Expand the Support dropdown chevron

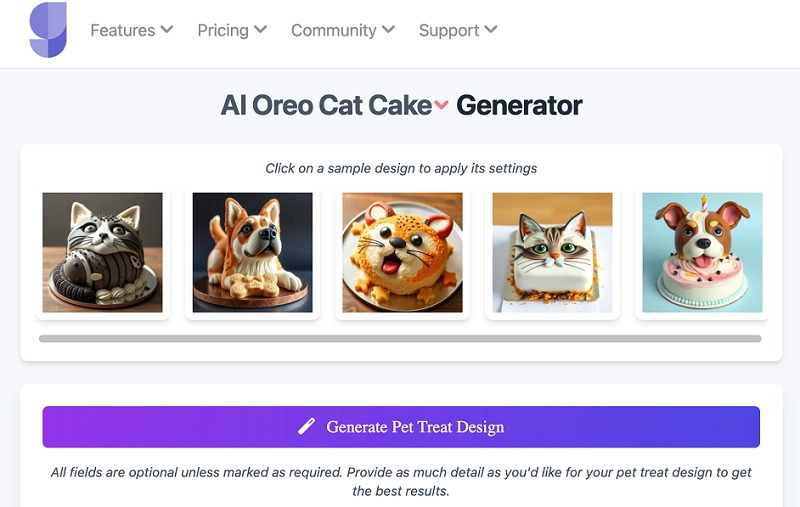click(x=491, y=30)
